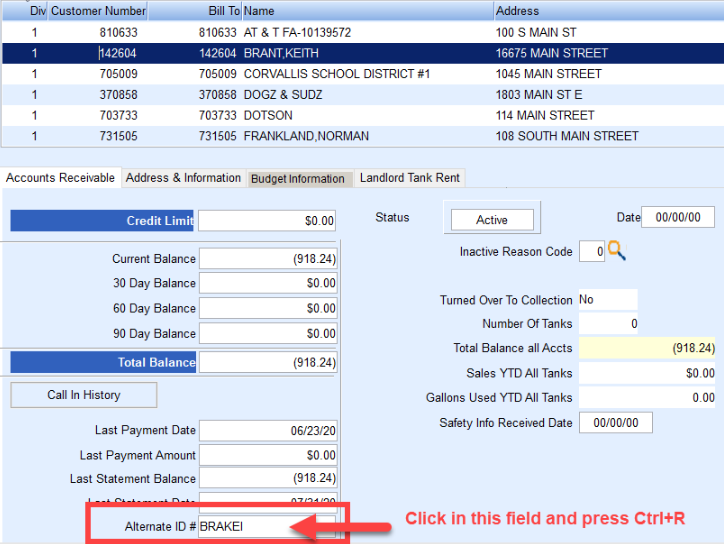The width and height of the screenshot is (724, 544).
Task: Click address 114 MAIN STREET
Action: 545,115
